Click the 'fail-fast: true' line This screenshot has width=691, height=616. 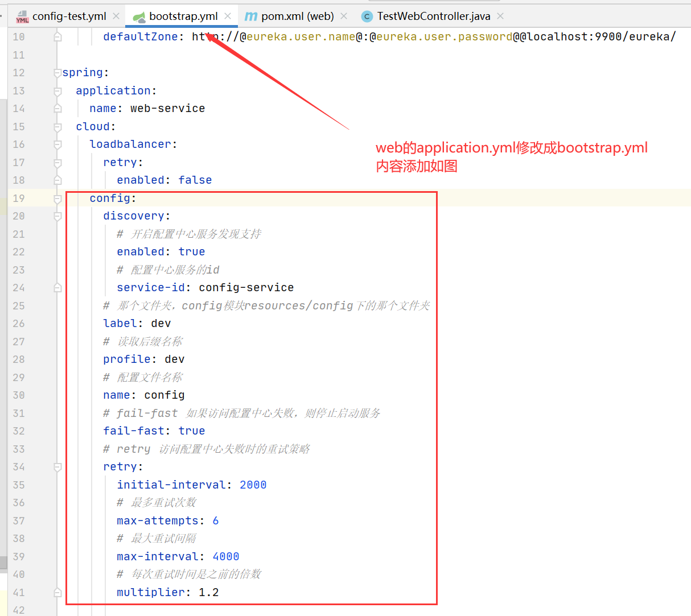click(x=154, y=431)
